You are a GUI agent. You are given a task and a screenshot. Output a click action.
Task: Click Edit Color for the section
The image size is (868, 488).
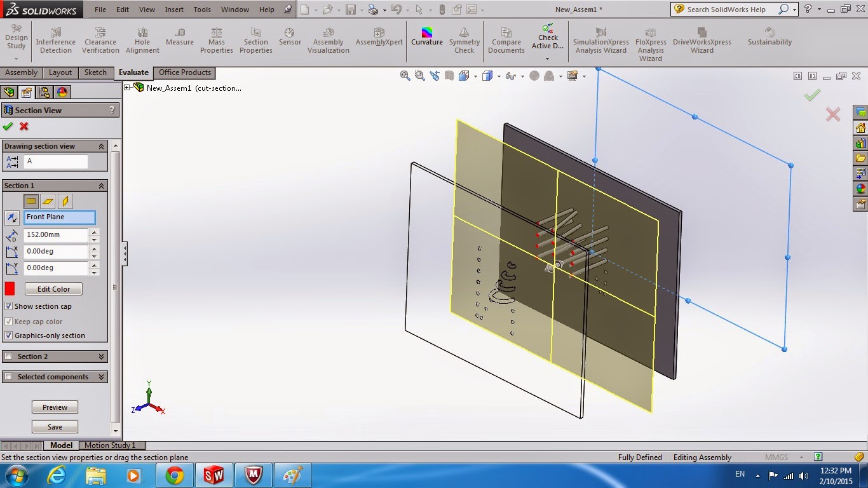[53, 288]
